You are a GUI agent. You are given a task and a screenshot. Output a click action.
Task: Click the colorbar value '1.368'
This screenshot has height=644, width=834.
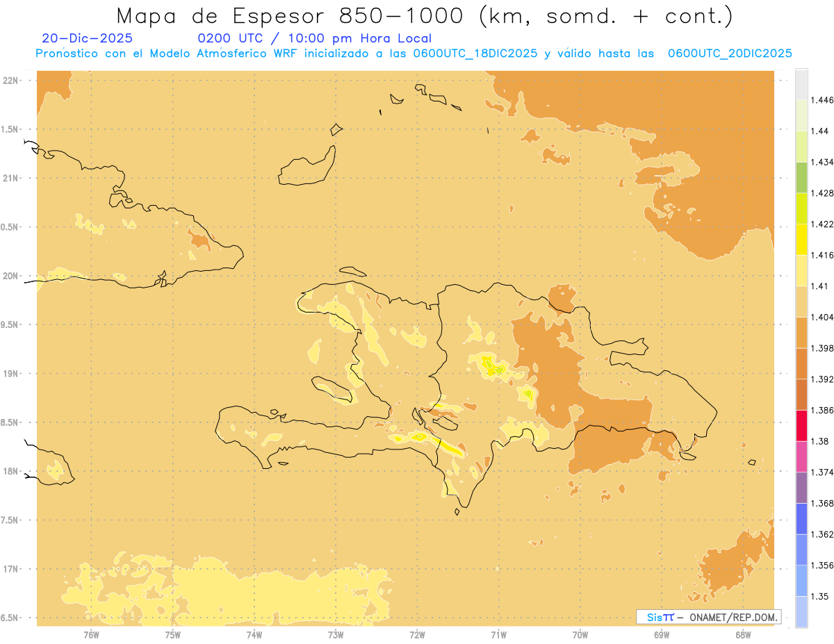point(822,503)
